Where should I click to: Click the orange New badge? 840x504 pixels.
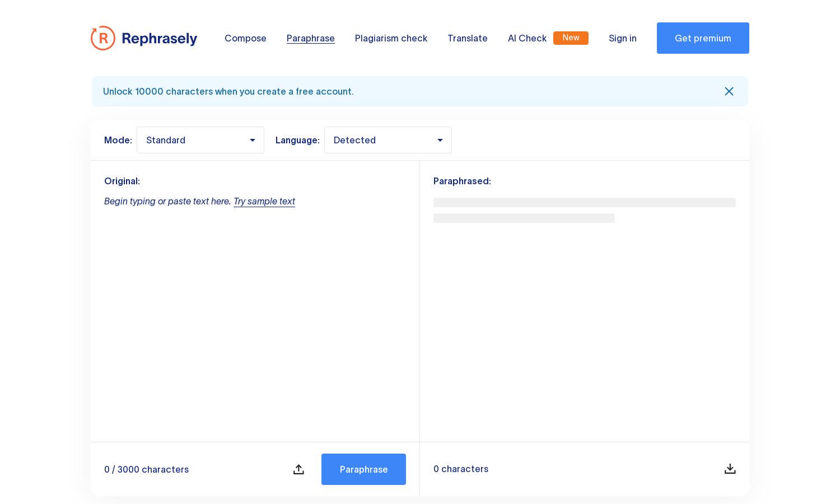coord(571,38)
